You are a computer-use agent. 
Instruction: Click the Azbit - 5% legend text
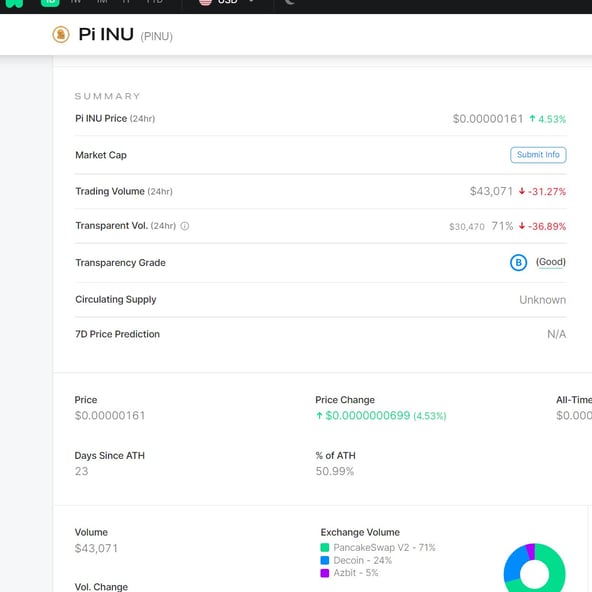pos(356,573)
